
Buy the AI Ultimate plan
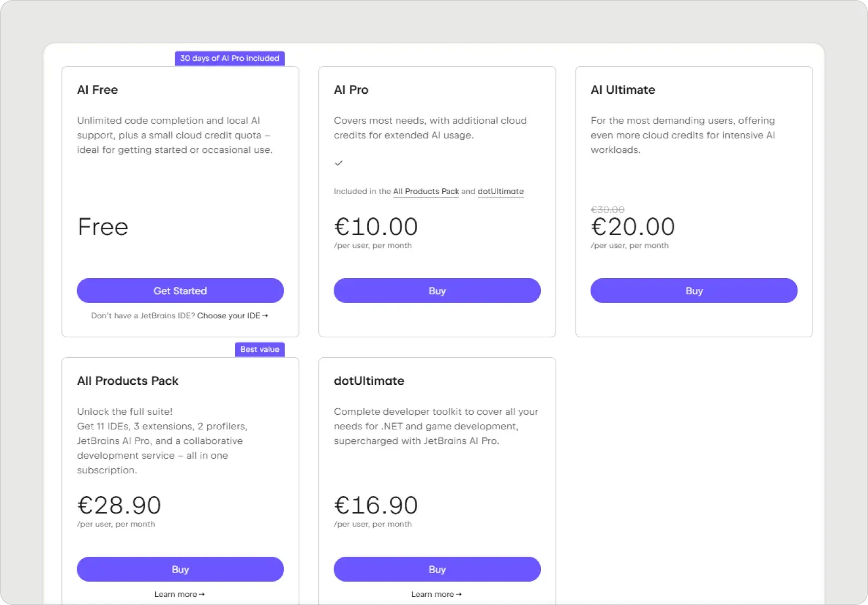coord(694,291)
